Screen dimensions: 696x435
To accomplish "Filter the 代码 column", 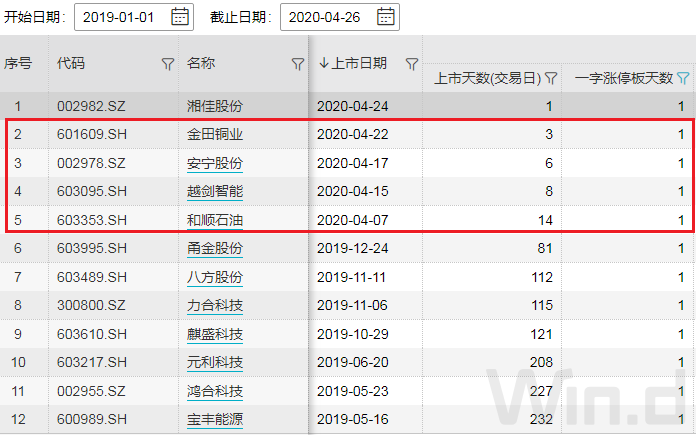I will pyautogui.click(x=167, y=64).
